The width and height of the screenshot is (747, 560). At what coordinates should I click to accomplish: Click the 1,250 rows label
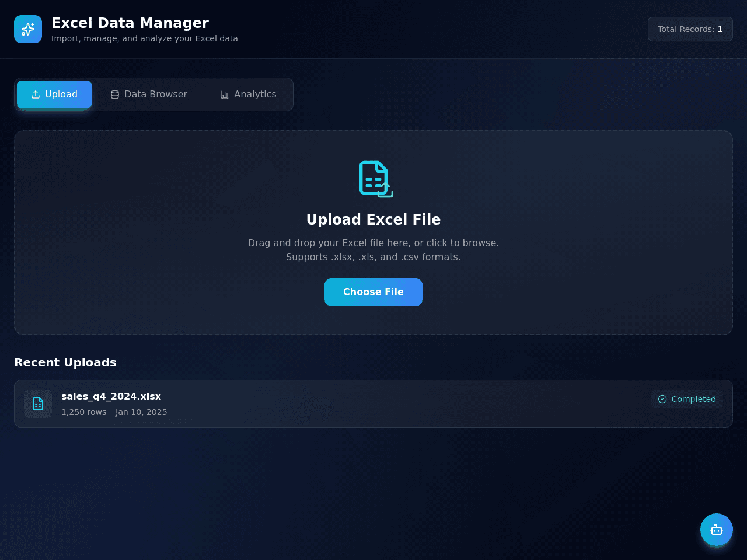pos(84,412)
